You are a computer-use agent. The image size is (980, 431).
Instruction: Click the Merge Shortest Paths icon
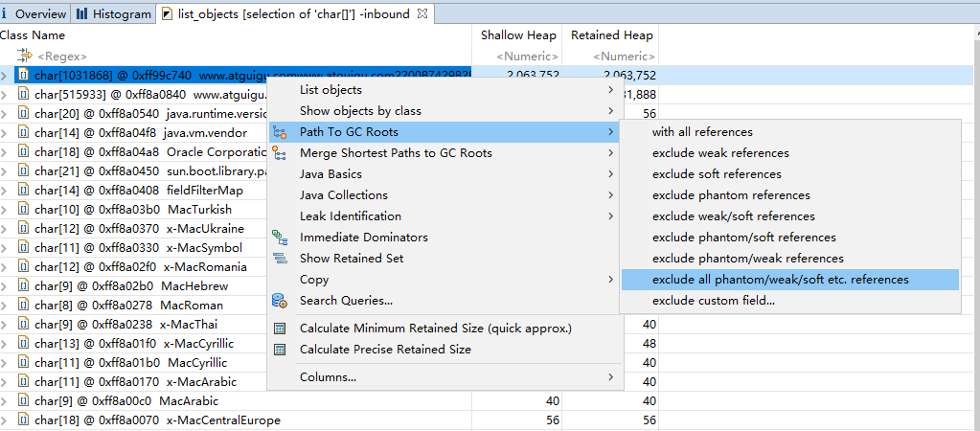[x=280, y=153]
